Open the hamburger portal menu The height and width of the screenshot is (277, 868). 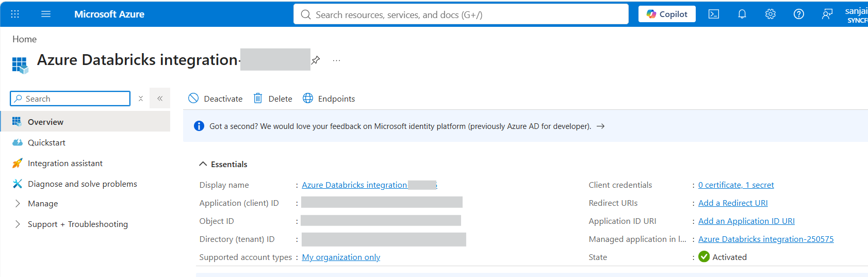(x=46, y=14)
